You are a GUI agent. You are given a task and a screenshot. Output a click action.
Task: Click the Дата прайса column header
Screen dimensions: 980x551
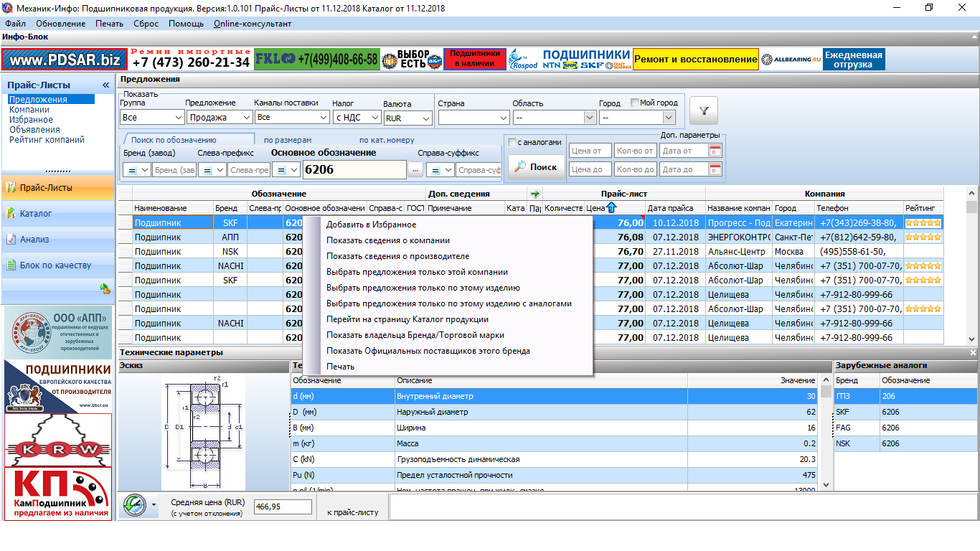675,208
